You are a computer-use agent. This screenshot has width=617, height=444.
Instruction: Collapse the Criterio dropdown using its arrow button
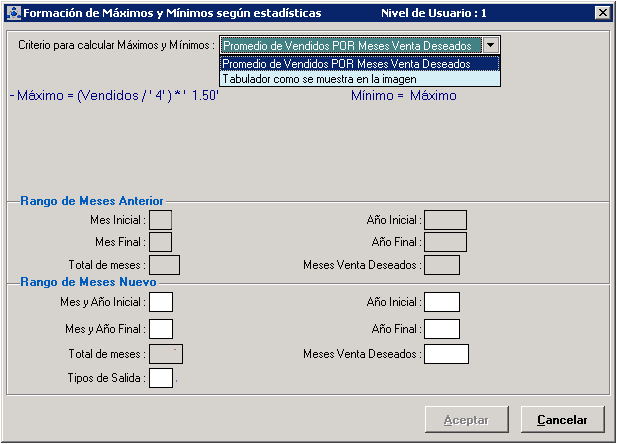(x=490, y=45)
